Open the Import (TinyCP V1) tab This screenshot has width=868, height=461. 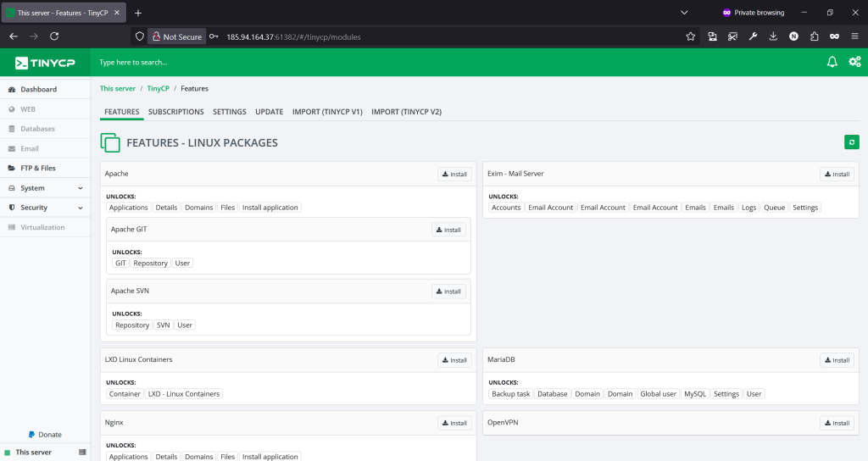327,112
